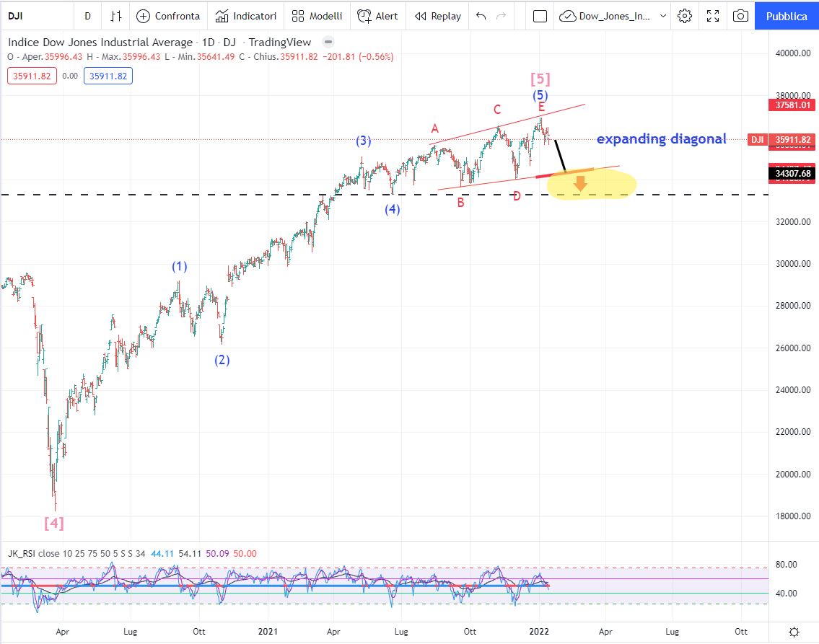Select the blue (5) wave label

click(x=540, y=95)
